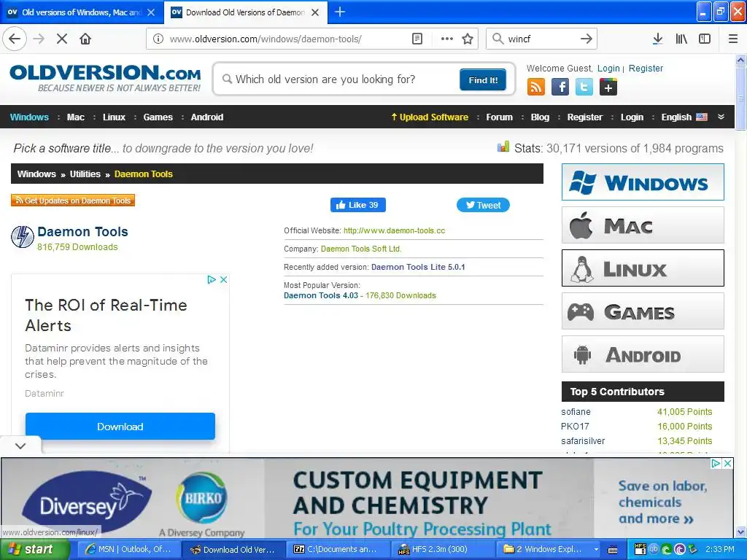Viewport: 747px width, 560px height.
Task: Close the Dataminr ad with X
Action: (223, 279)
